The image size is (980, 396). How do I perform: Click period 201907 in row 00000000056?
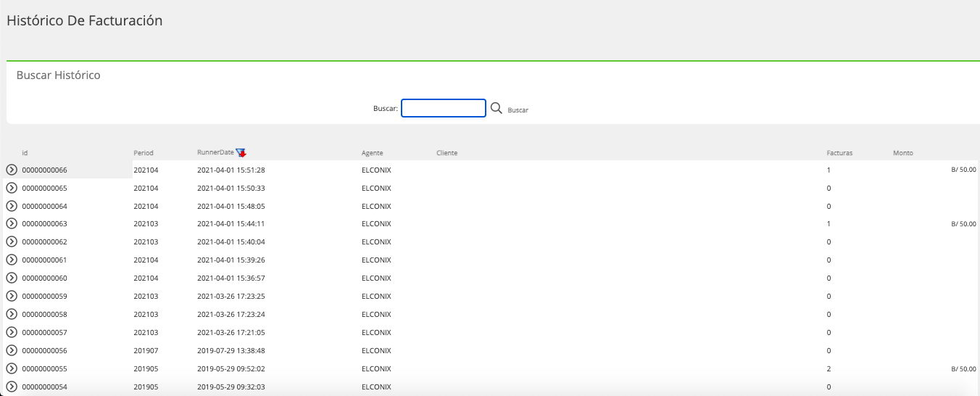coord(146,350)
